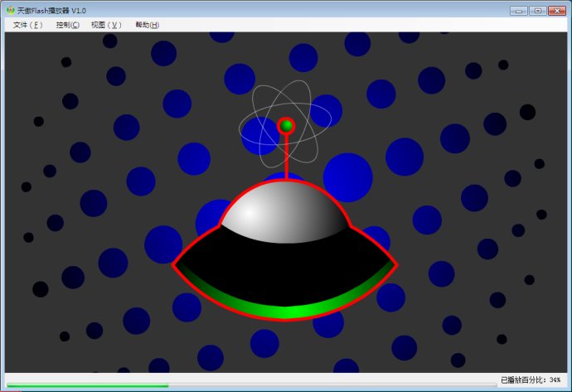Viewport: 572px width, 392px height.
Task: Click the green ball on the UFO antenna
Action: (286, 126)
